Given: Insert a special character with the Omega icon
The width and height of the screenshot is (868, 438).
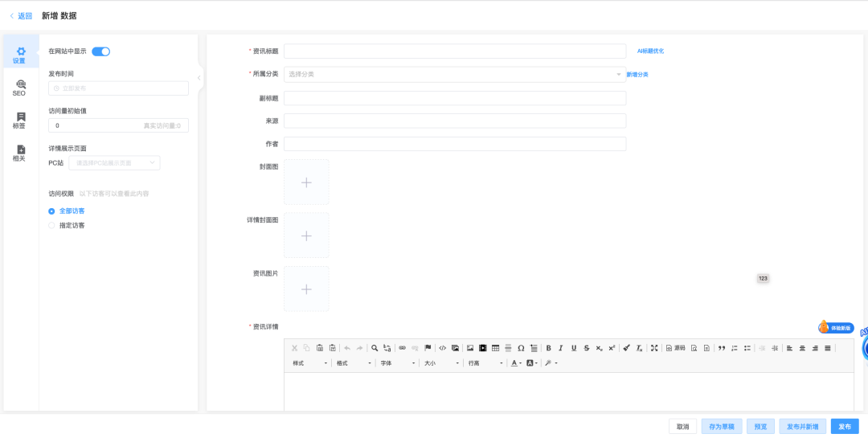Looking at the screenshot, I should coord(521,348).
